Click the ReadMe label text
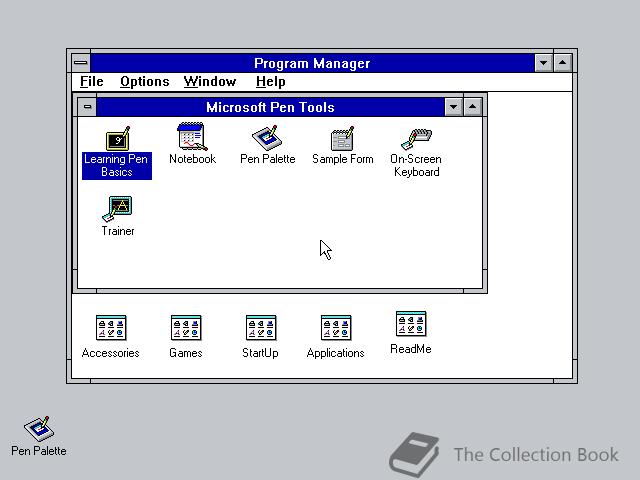Image resolution: width=640 pixels, height=480 pixels. (411, 349)
